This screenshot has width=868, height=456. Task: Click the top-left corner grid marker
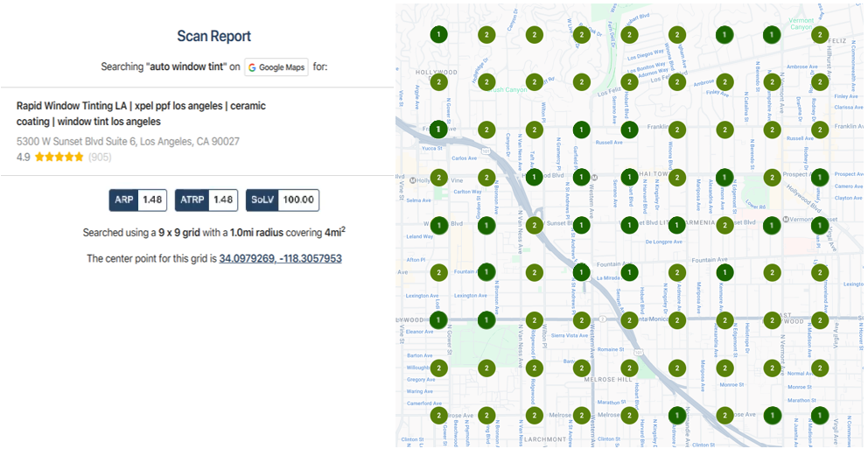(439, 35)
